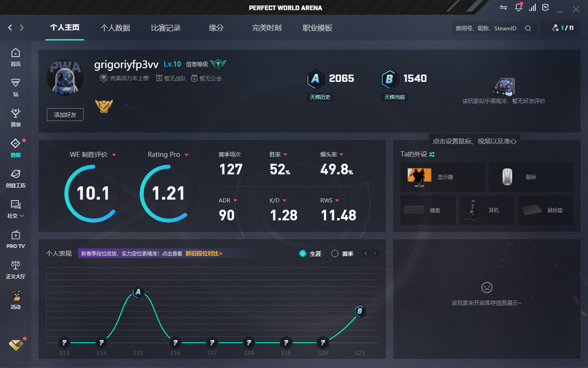
Task: Select the 赛季 season radio button
Action: (335, 254)
